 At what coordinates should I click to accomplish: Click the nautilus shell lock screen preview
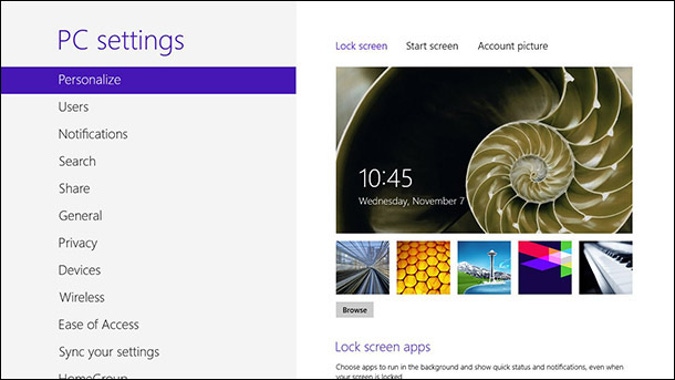click(484, 150)
